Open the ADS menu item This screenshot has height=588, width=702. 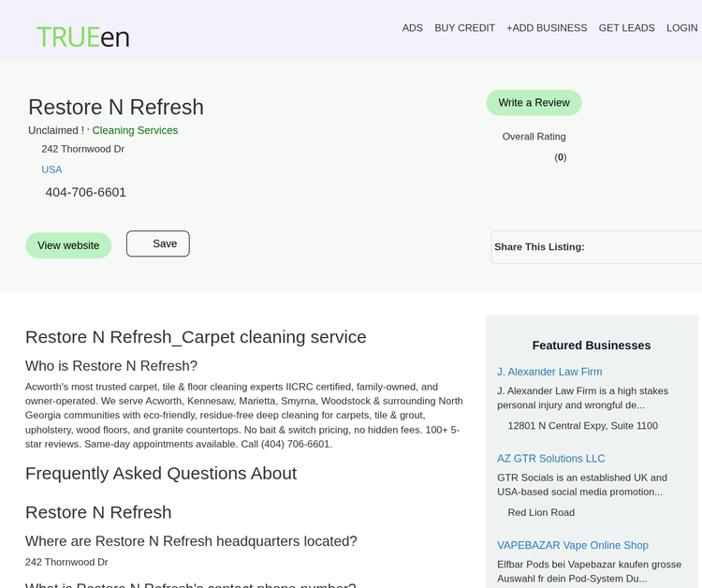413,28
